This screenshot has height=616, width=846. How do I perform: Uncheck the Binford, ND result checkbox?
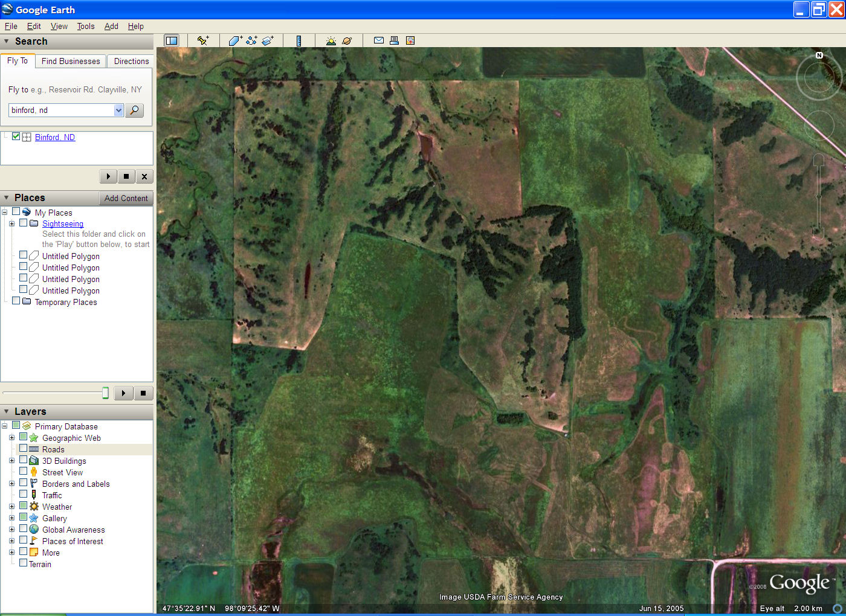point(16,136)
